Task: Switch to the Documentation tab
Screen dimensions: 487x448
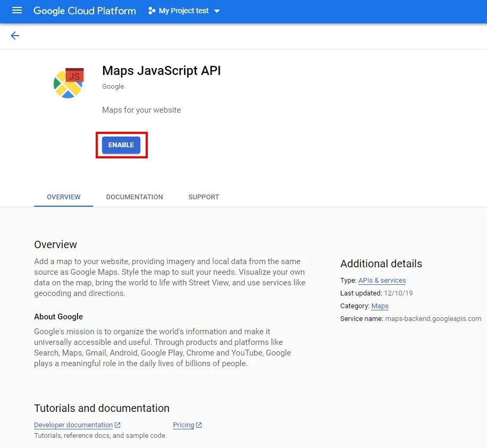Action: pyautogui.click(x=135, y=197)
